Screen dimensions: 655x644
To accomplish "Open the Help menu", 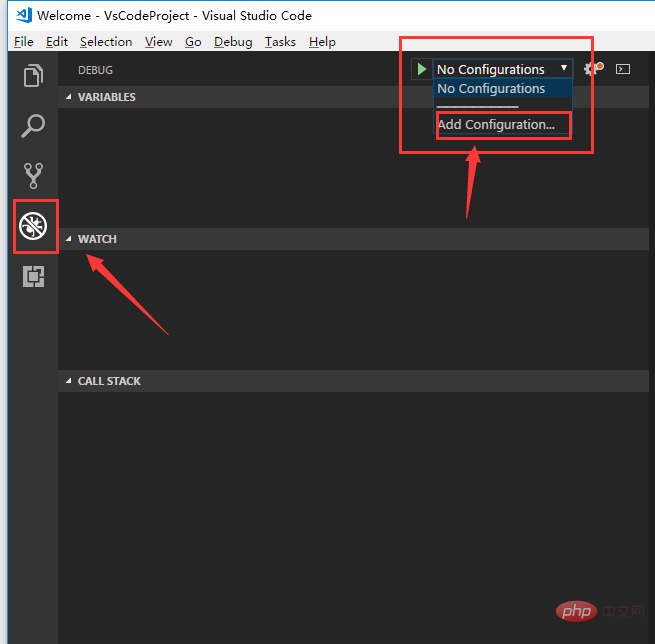I will (x=322, y=42).
